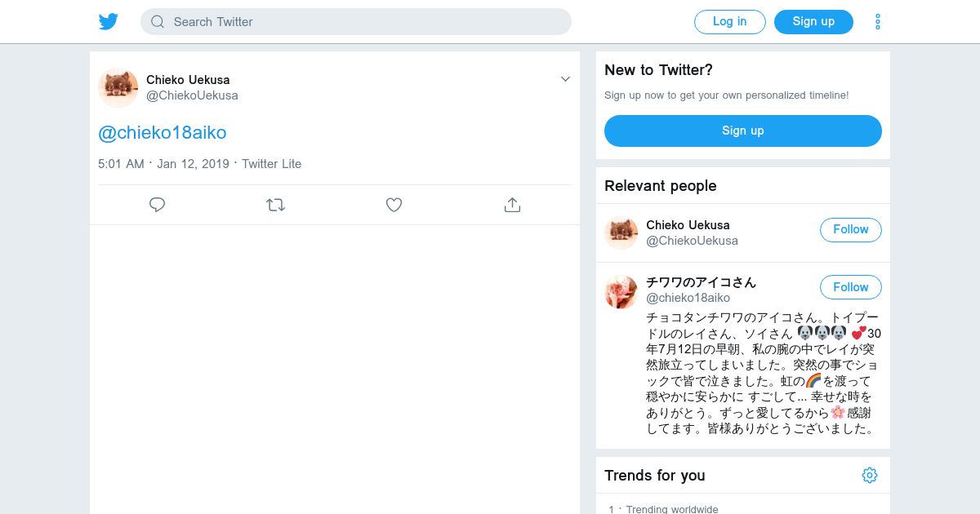Click the チワワのアイコさん profile avatar
The width and height of the screenshot is (980, 514).
[x=621, y=291]
